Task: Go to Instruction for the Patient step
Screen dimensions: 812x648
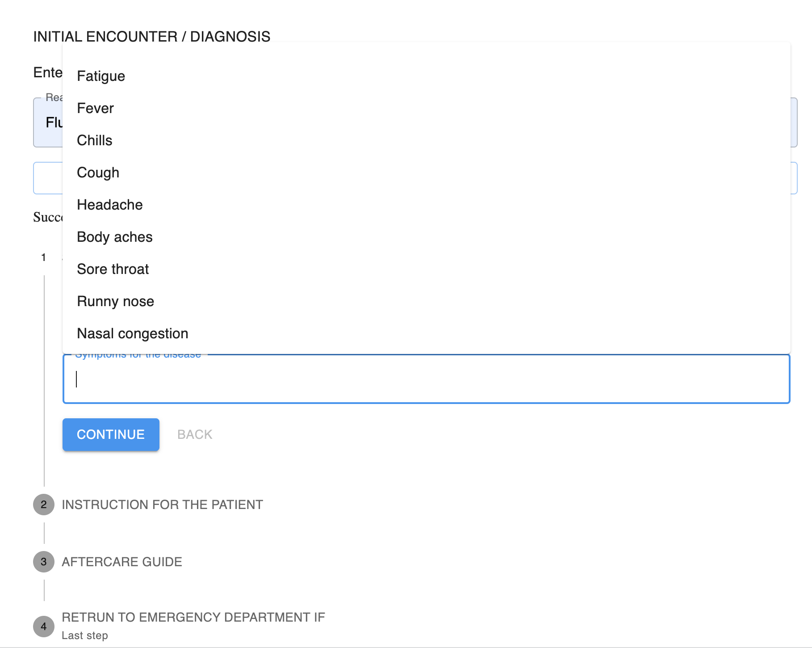Action: (x=162, y=505)
